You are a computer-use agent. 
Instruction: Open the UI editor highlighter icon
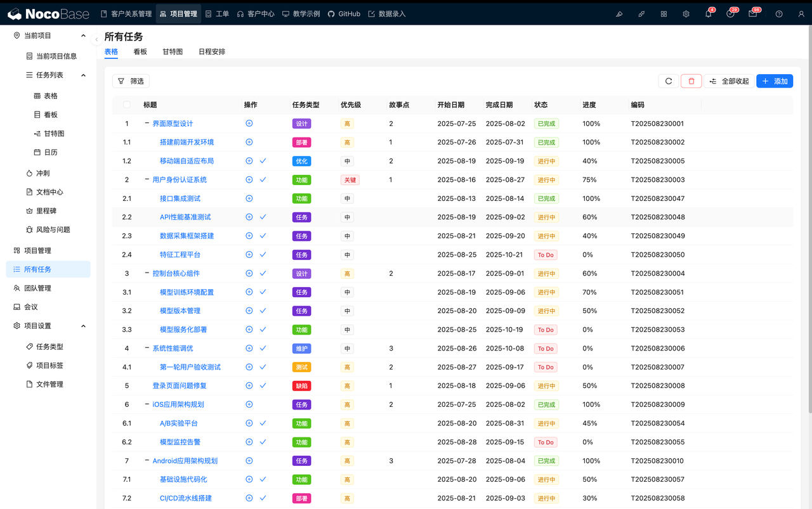[x=619, y=14]
